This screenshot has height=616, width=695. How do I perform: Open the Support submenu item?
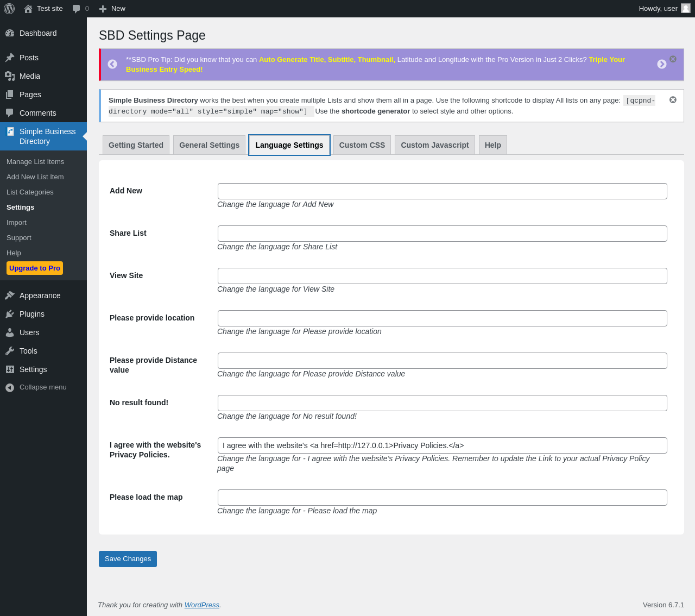point(19,238)
